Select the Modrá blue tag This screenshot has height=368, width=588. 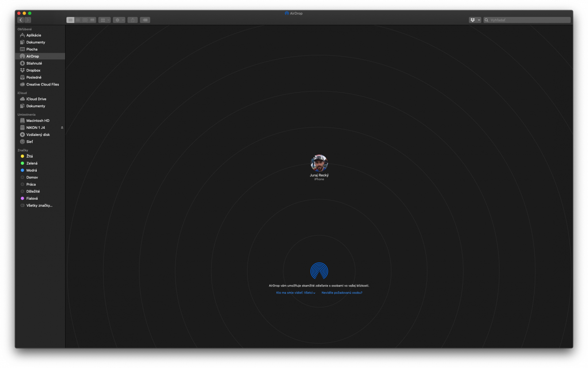[x=40, y=170]
